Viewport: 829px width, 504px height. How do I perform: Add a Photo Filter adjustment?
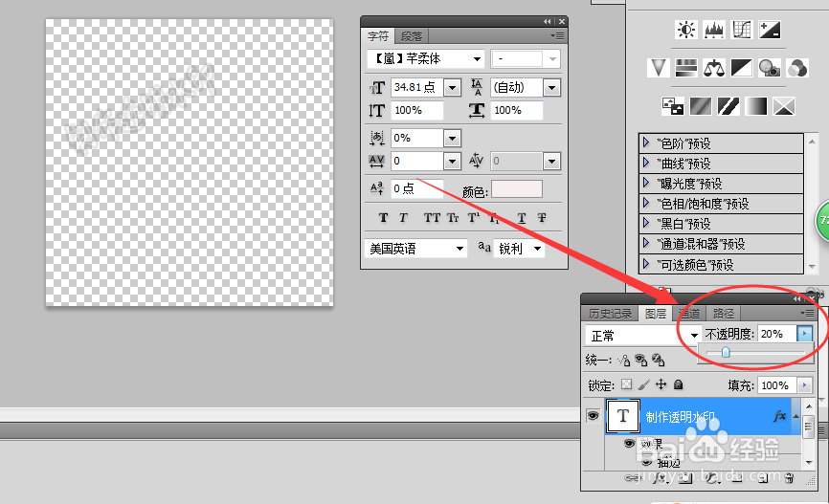coord(770,68)
